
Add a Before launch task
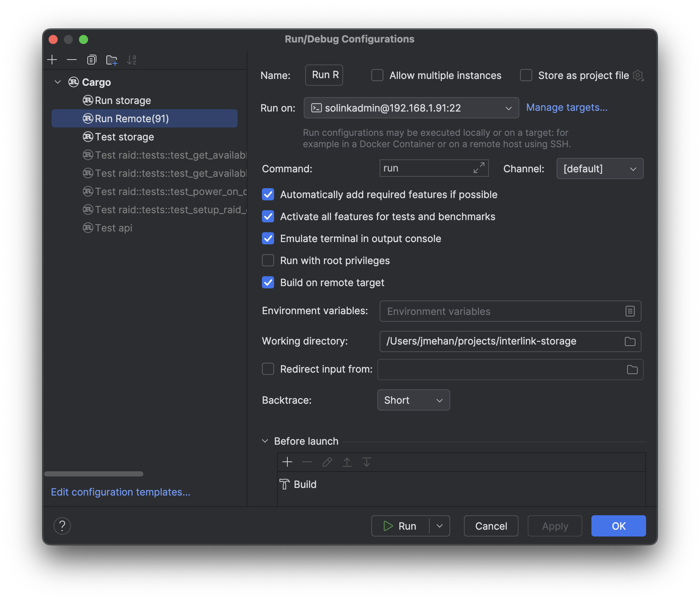[287, 462]
